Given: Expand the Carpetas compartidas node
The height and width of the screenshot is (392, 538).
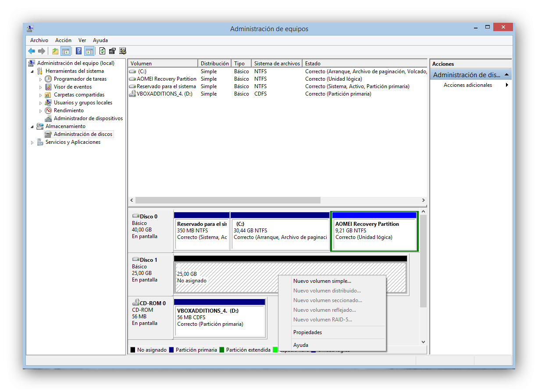Looking at the screenshot, I should coord(40,95).
